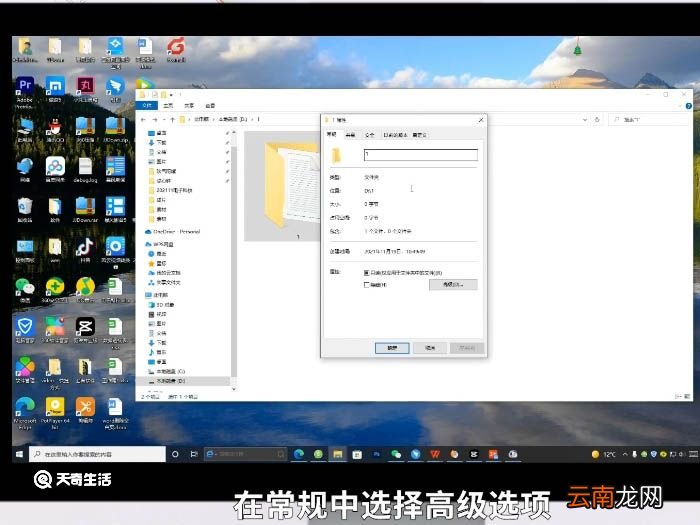Image resolution: width=700 pixels, height=525 pixels.
Task: Open the blue shield security manager desktop icon
Action: [25, 329]
